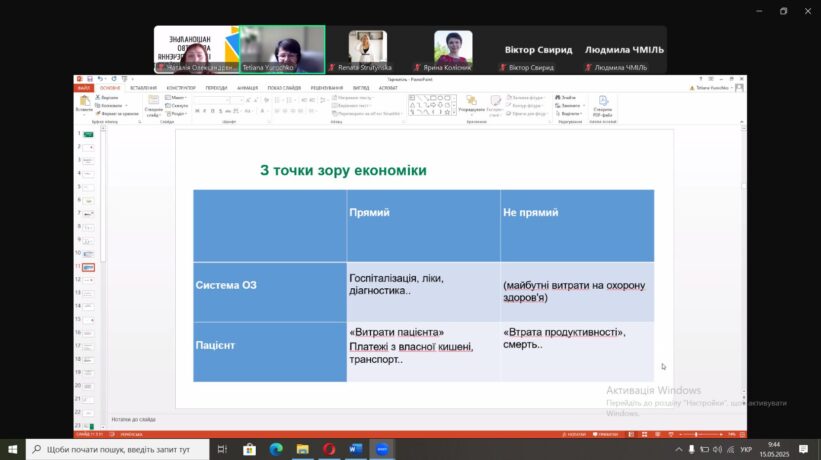
Task: Click the Windows search box
Action: (x=120, y=449)
